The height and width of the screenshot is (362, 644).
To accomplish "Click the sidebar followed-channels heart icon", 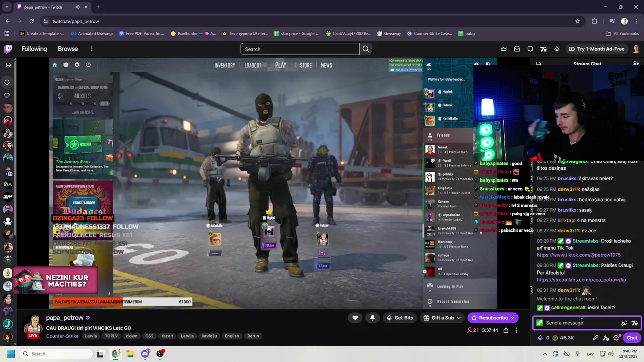I will (7, 95).
